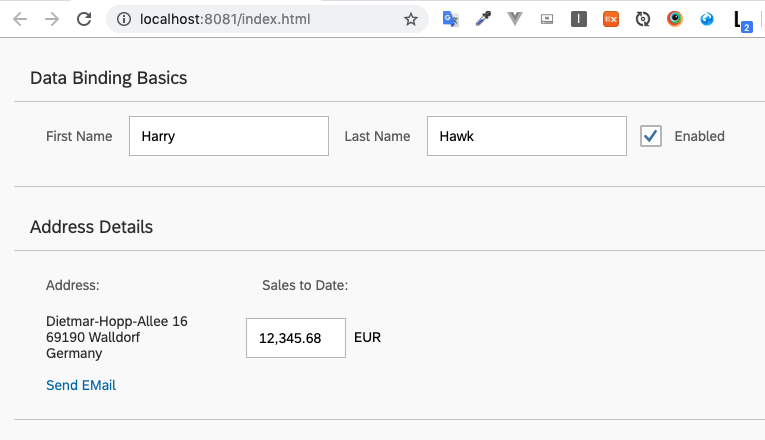Reload the page with the refresh icon
This screenshot has width=765, height=440.
coord(84,19)
